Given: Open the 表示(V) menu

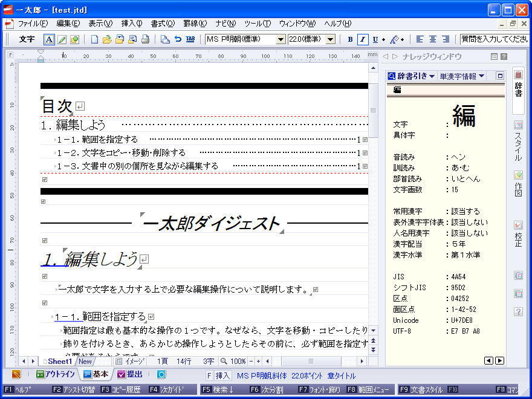Looking at the screenshot, I should click(100, 24).
